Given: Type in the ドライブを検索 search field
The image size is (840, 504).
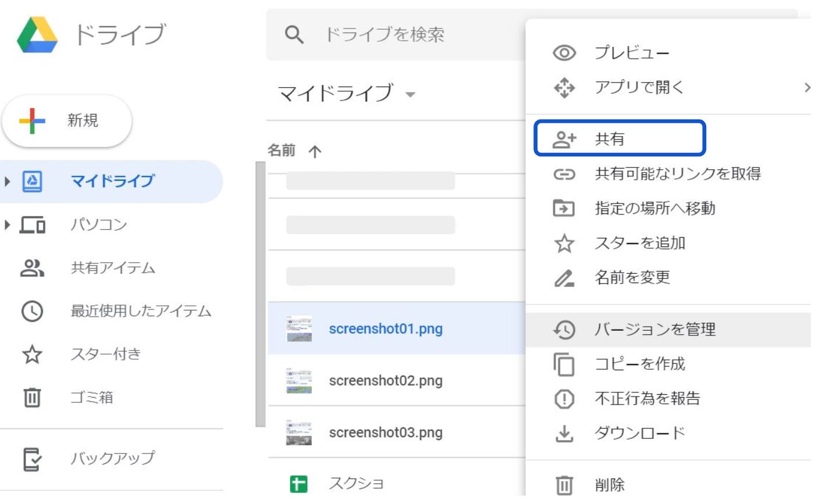Looking at the screenshot, I should (x=407, y=35).
